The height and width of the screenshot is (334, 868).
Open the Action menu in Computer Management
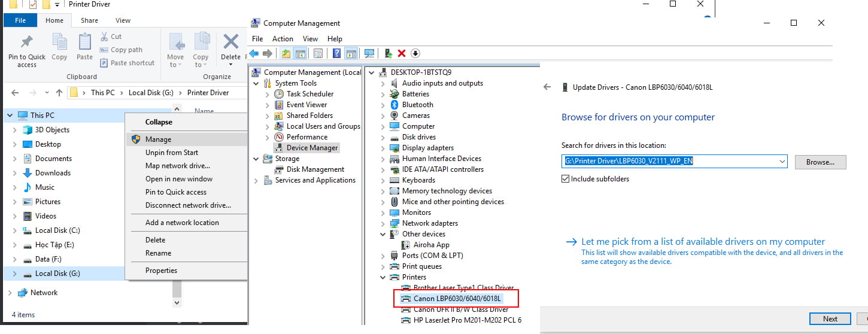point(283,39)
